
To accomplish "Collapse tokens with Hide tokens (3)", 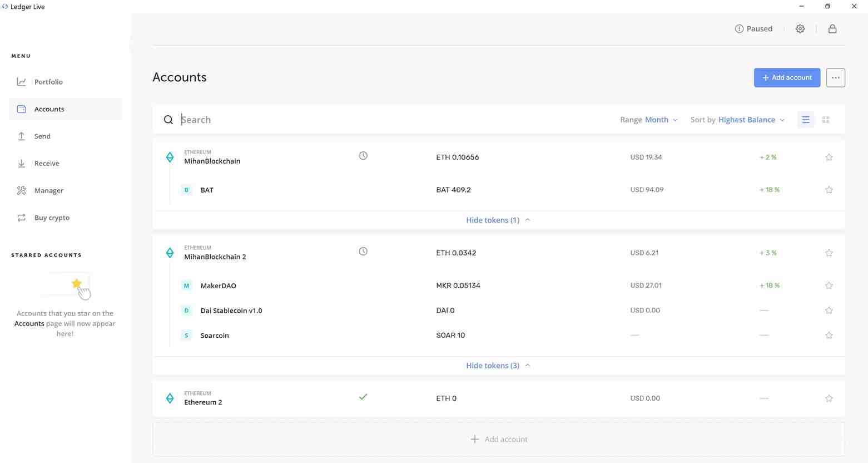I will pos(498,366).
